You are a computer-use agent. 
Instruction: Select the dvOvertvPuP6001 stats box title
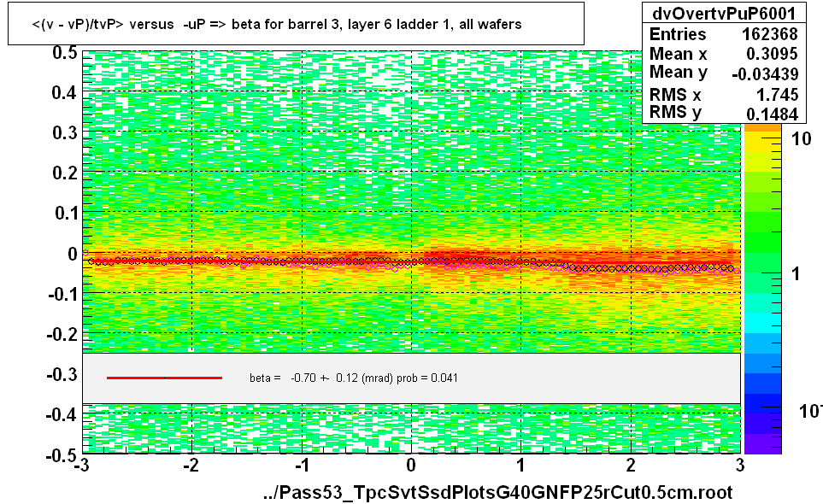(x=724, y=13)
